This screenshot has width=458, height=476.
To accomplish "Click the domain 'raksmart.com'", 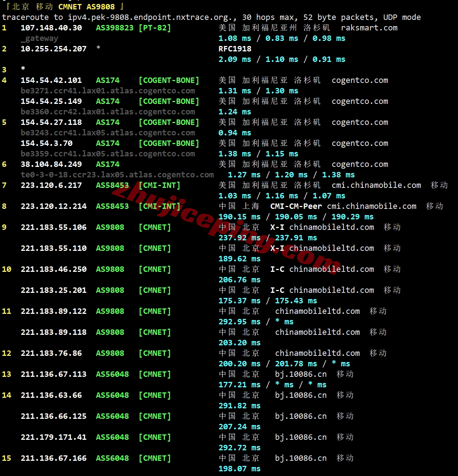I will click(x=369, y=28).
